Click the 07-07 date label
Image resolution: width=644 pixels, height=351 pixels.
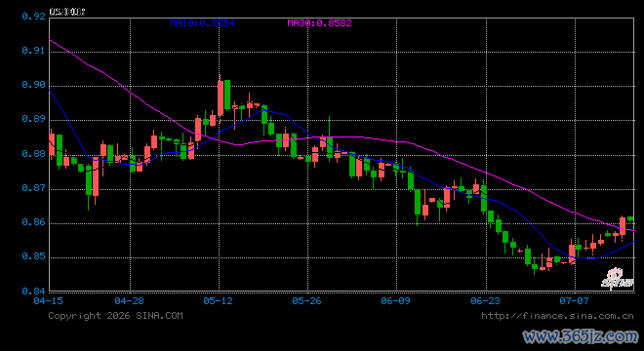tap(574, 301)
